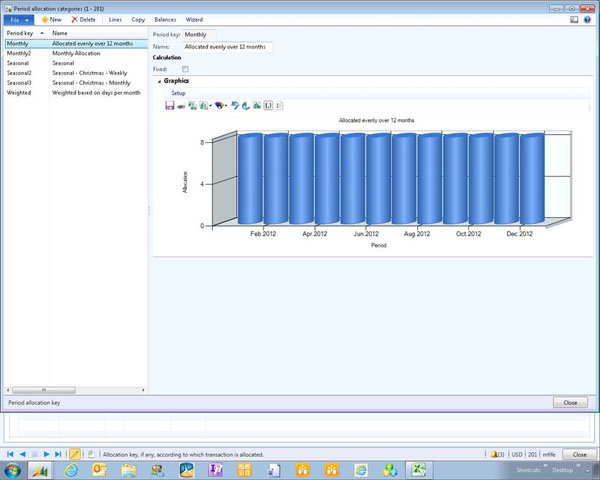Click 'Seasonal - Christmas - Weekly' name cell
This screenshot has height=480, width=600.
point(90,73)
